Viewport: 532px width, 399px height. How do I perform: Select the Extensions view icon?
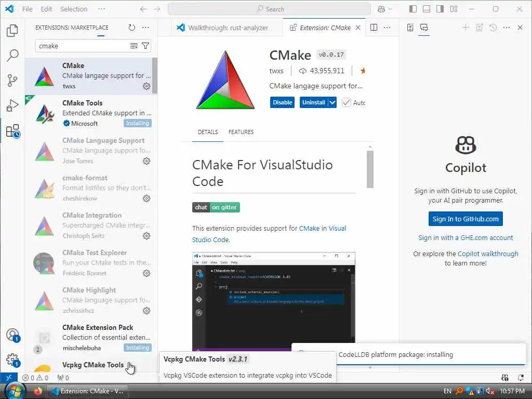coord(13,131)
